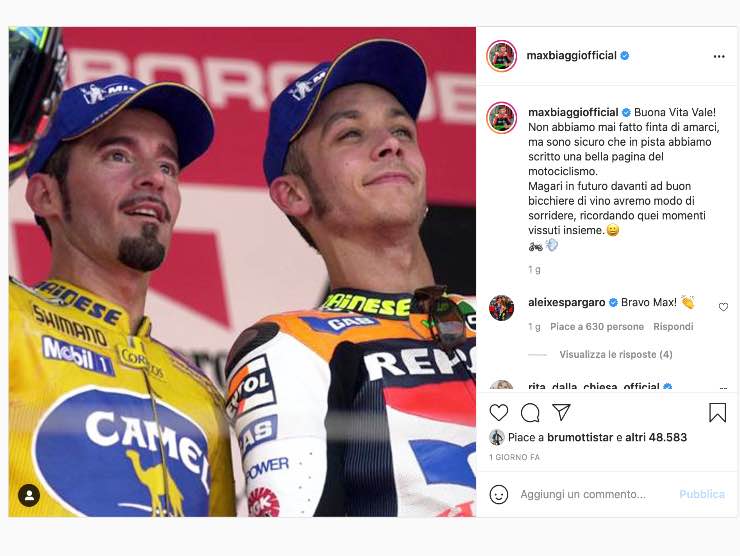Viewport: 740px width, 556px height.
Task: Open comments via speech bubble icon
Action: click(x=530, y=412)
